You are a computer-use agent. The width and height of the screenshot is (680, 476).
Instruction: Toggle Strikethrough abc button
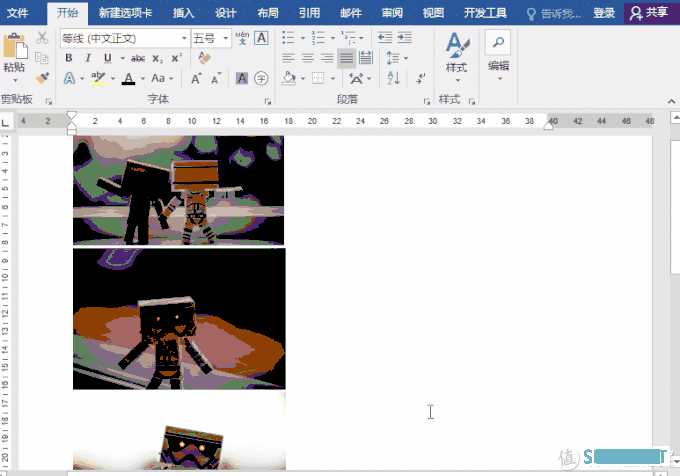[x=138, y=58]
